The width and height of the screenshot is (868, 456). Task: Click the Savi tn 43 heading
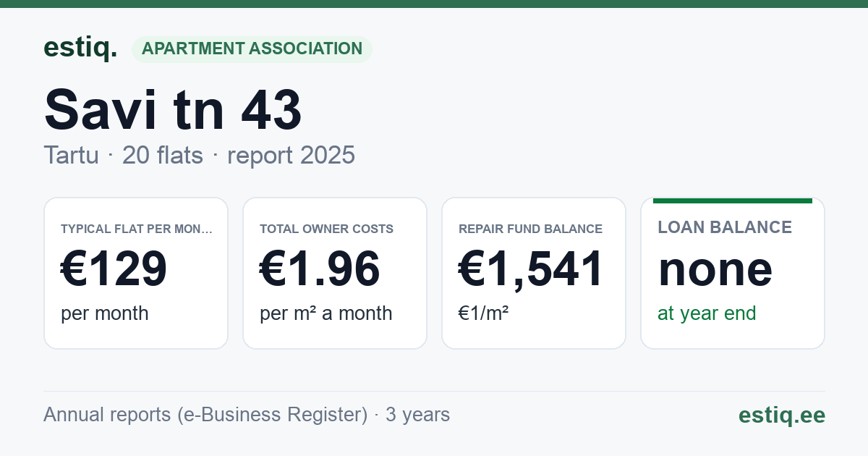(x=173, y=110)
